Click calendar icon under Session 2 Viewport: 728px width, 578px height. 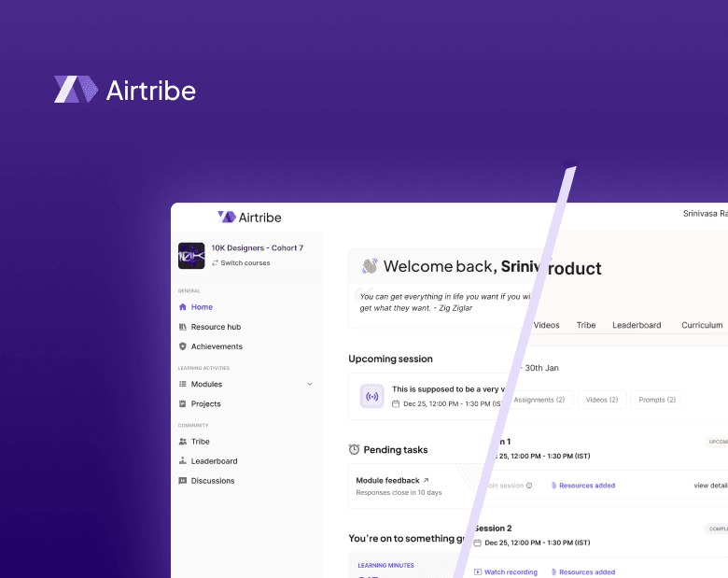pyautogui.click(x=477, y=543)
